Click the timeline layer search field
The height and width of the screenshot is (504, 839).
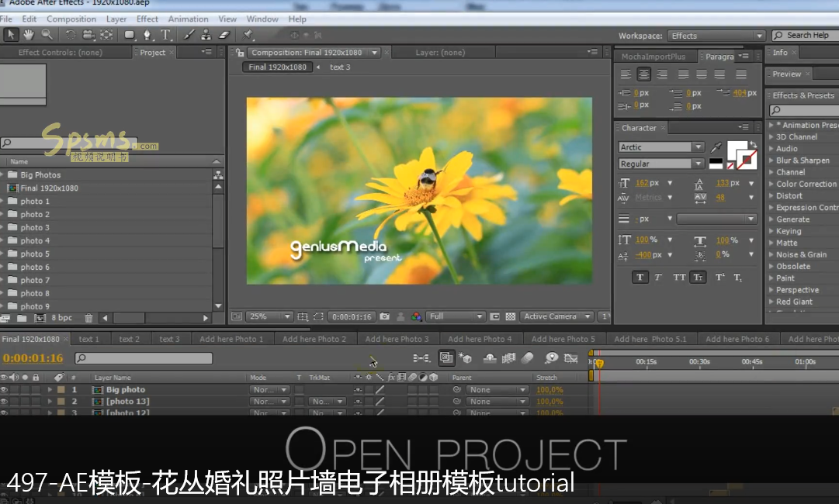pos(144,358)
